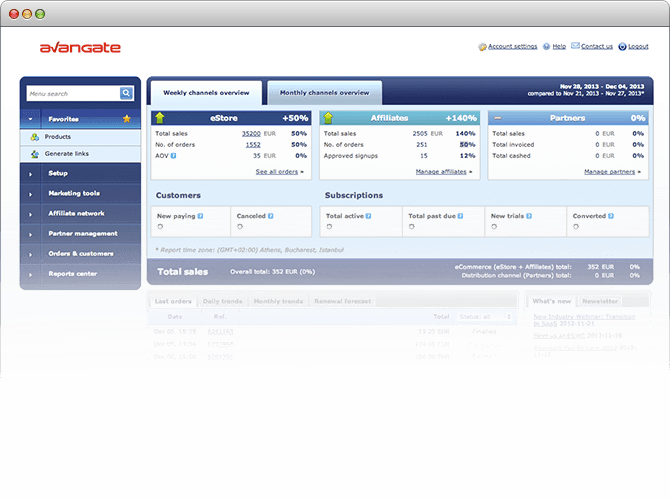The image size is (670, 500).
Task: Open the Status filter dropdown
Action: 485,317
